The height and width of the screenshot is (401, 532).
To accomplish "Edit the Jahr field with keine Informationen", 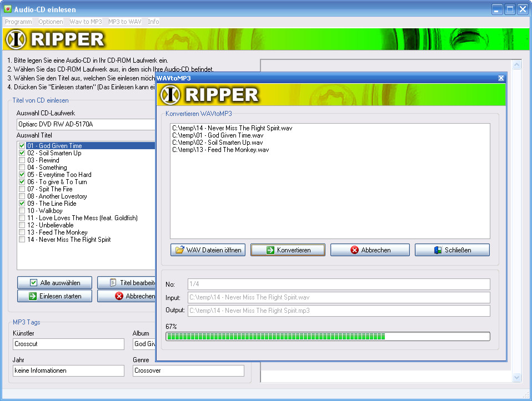I will click(x=68, y=370).
